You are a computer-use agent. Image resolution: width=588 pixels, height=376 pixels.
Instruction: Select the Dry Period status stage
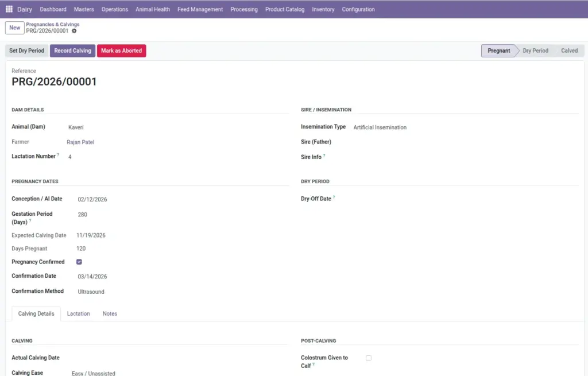click(x=536, y=51)
